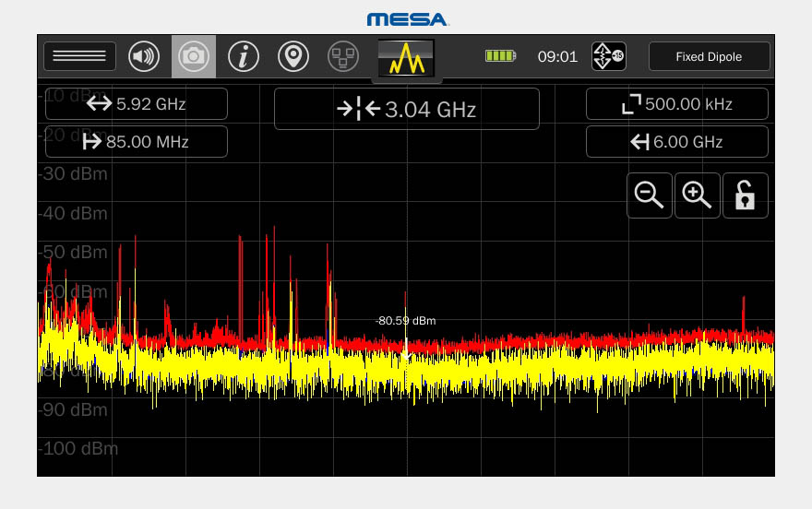Tap the location pin icon
Image resolution: width=812 pixels, height=509 pixels.
click(x=293, y=56)
